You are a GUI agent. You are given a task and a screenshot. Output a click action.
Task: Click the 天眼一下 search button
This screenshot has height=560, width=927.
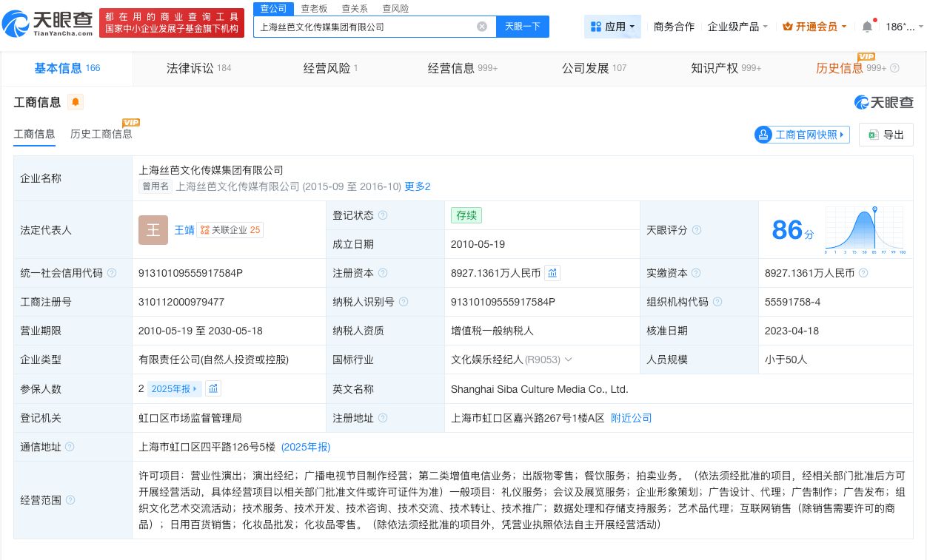click(523, 26)
